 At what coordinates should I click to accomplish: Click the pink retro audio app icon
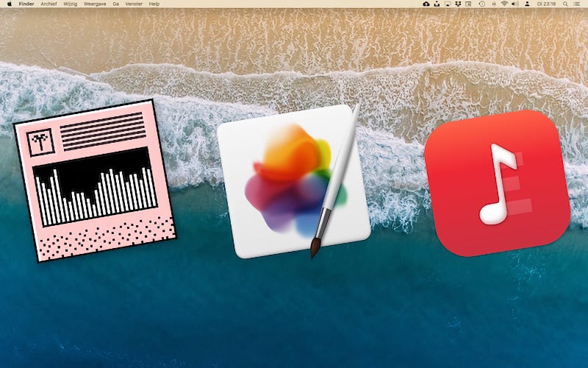coord(95,180)
